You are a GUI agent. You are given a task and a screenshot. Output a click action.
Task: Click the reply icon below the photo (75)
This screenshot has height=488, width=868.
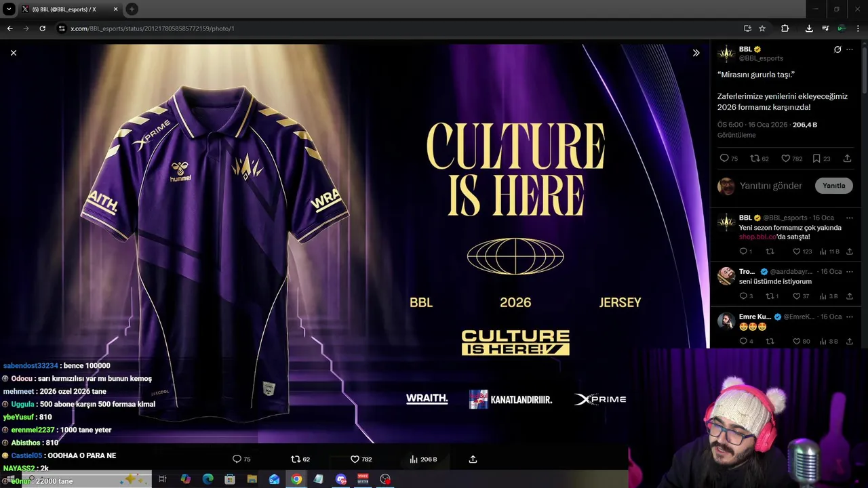241,460
